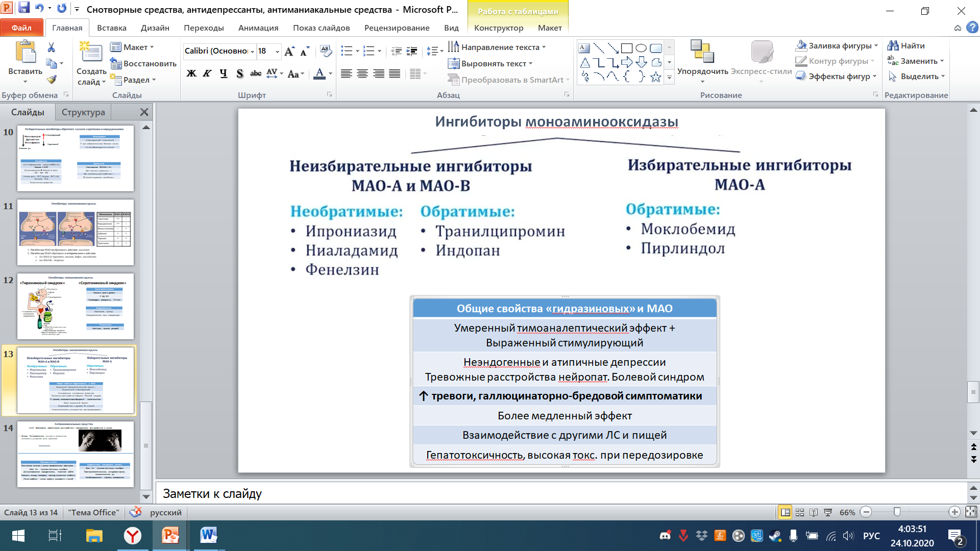Open Word from Windows taskbar
980x551 pixels.
(208, 536)
